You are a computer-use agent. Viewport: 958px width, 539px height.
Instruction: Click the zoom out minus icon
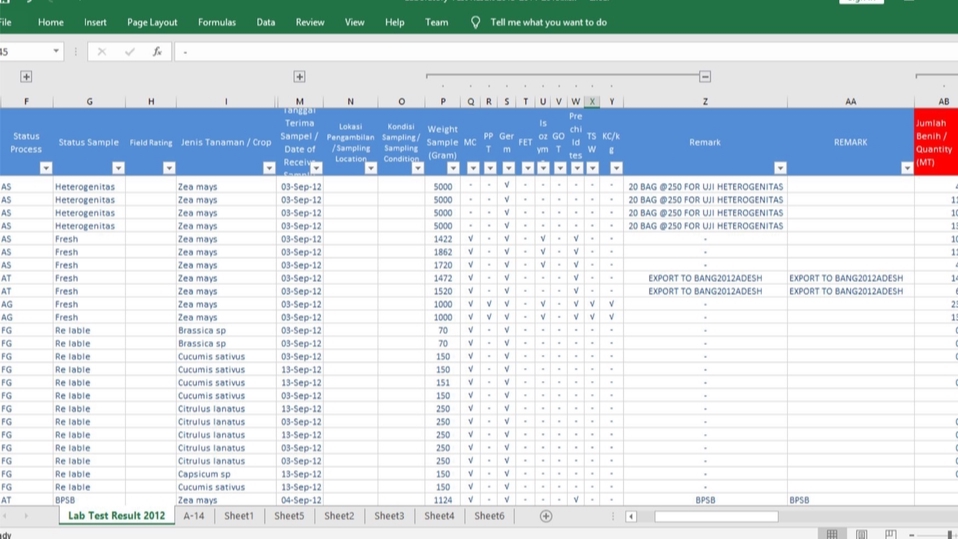[912, 535]
